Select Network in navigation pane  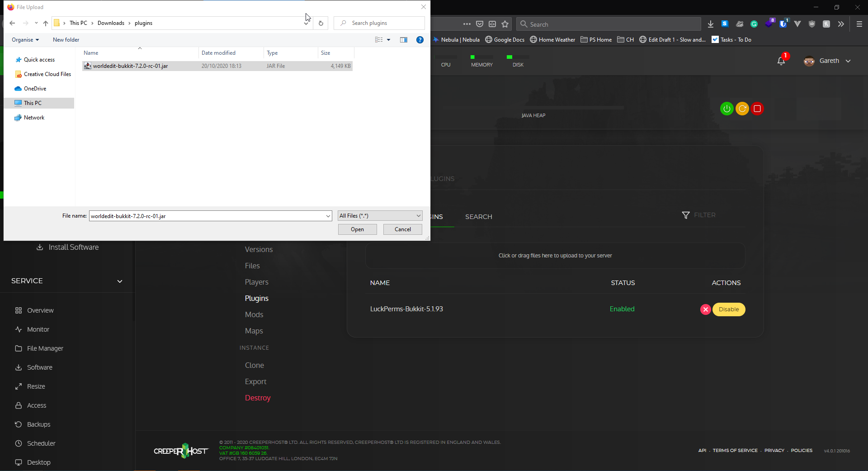click(x=34, y=118)
